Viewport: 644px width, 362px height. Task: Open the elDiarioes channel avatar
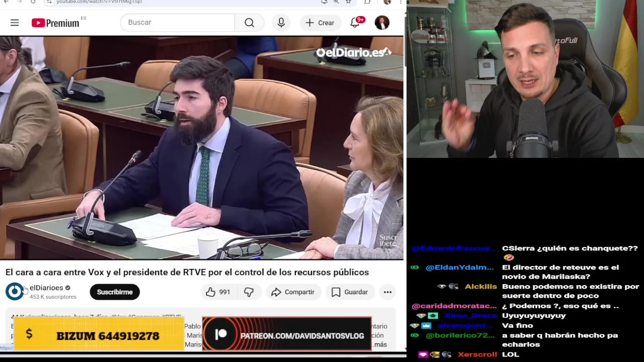click(15, 292)
